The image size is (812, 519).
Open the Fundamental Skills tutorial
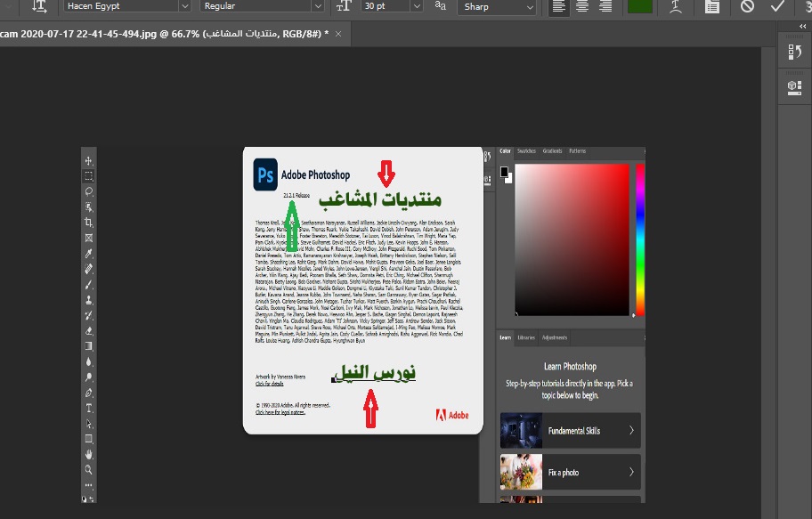(569, 431)
